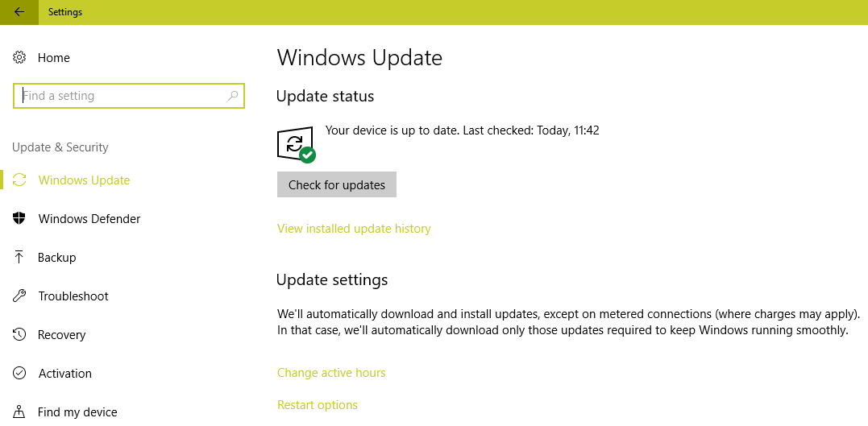This screenshot has height=426, width=868.
Task: Open the 'Change active hours' link
Action: [x=331, y=373]
